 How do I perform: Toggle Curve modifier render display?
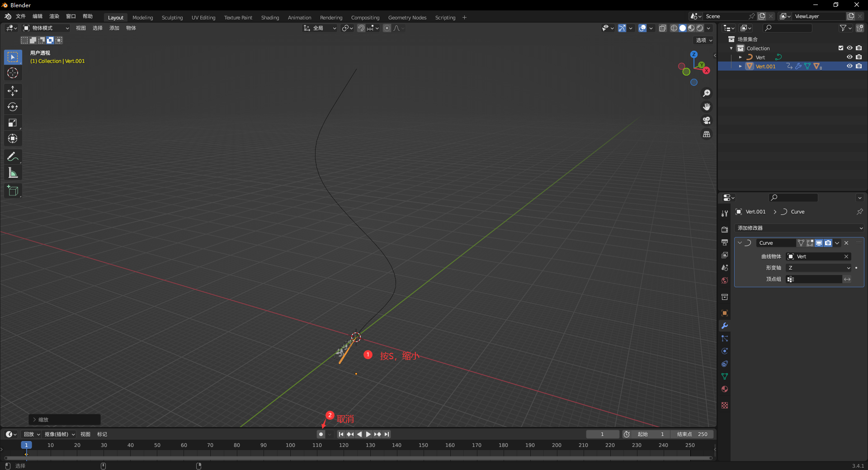pyautogui.click(x=828, y=243)
